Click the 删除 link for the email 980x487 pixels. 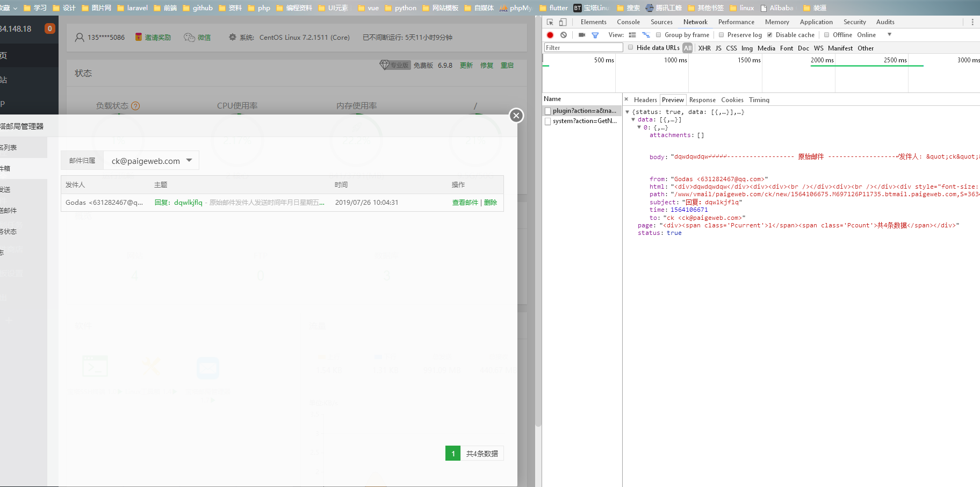[491, 203]
